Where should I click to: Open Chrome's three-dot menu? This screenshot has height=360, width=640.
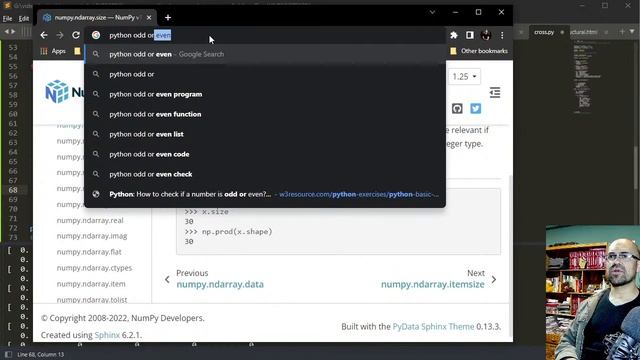point(502,35)
